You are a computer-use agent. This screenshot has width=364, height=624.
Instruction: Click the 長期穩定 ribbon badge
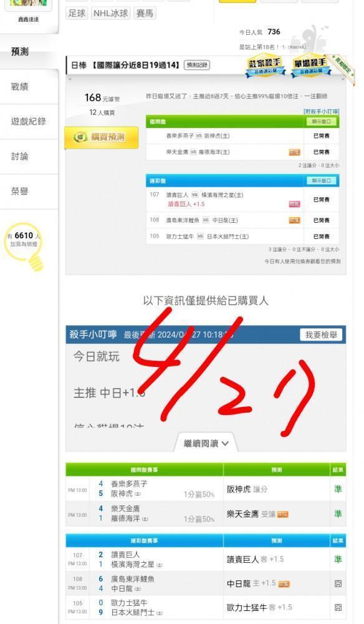[343, 69]
